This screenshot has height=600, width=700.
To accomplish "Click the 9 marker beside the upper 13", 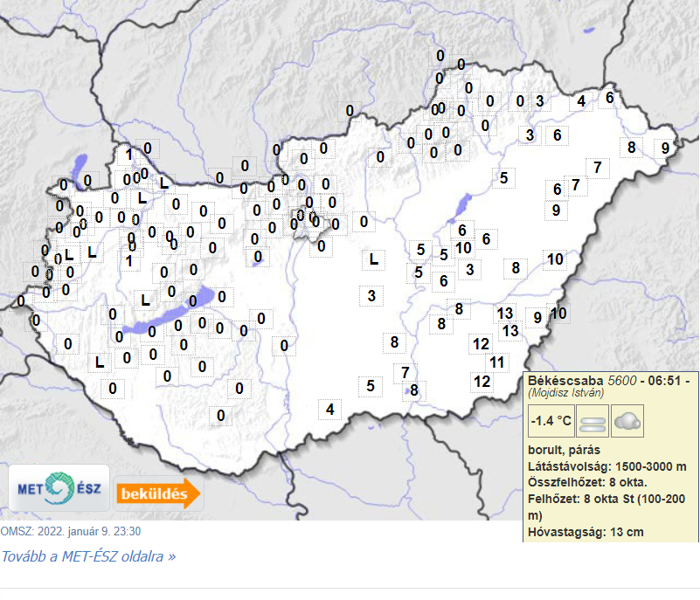I will coord(537,317).
